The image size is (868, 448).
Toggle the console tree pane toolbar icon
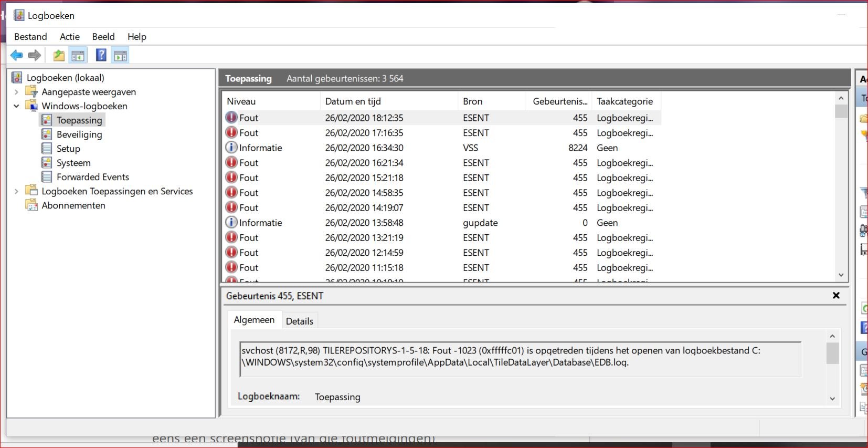78,55
